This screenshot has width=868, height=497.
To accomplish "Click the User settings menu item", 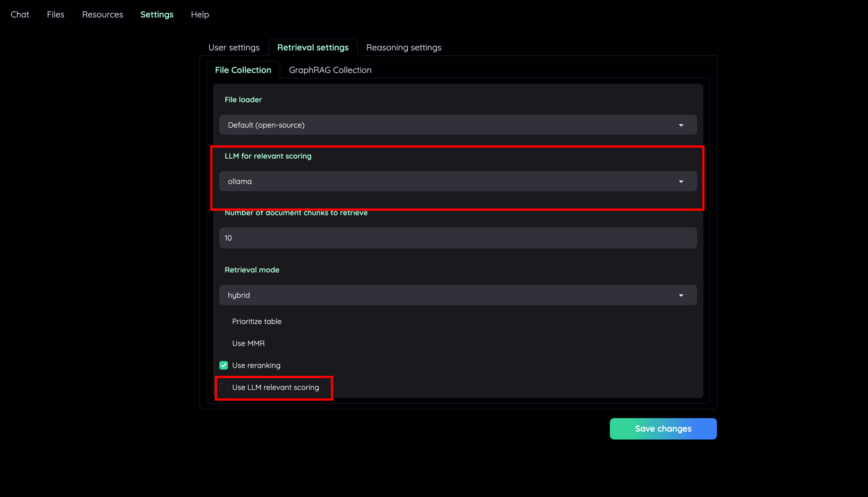I will [233, 47].
